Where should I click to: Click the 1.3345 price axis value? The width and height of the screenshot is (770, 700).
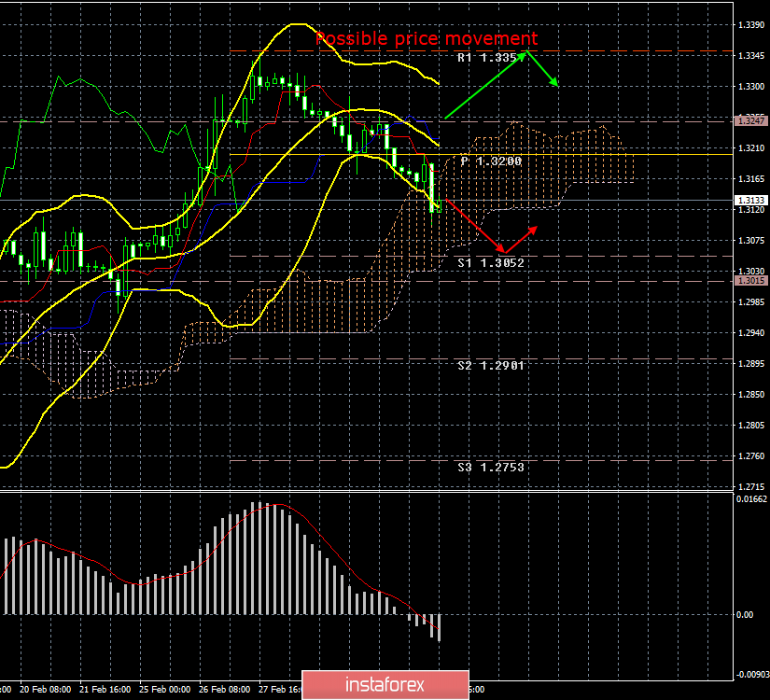pos(751,56)
